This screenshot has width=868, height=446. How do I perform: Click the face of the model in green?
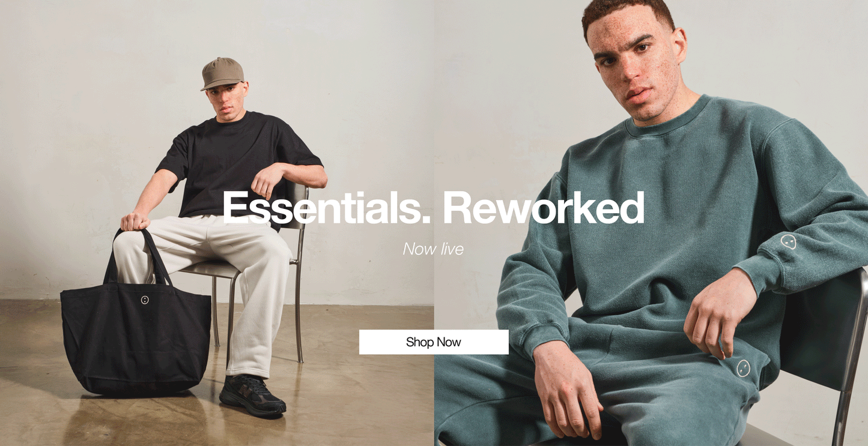[636, 63]
